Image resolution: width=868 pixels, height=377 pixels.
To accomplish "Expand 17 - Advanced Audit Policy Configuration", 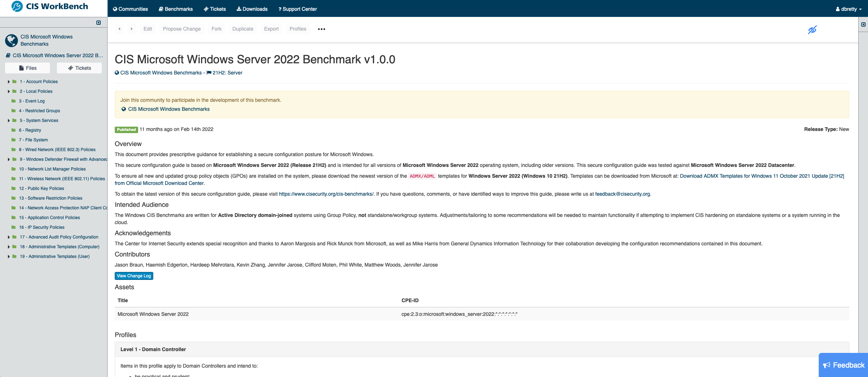I will (9, 237).
